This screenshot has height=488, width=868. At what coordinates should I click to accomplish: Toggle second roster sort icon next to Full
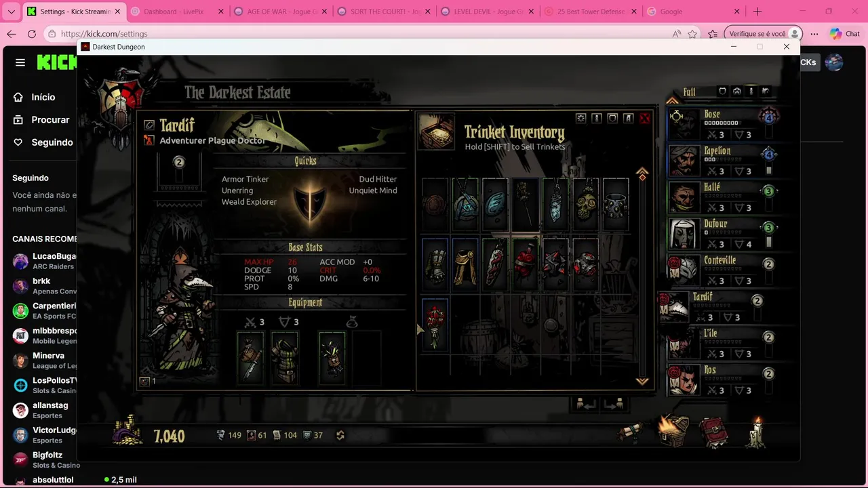[x=737, y=91]
